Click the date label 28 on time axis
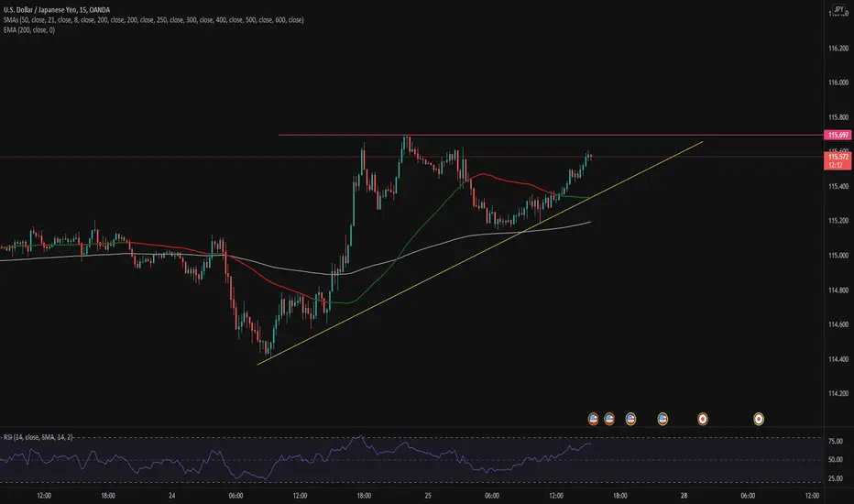 click(684, 496)
